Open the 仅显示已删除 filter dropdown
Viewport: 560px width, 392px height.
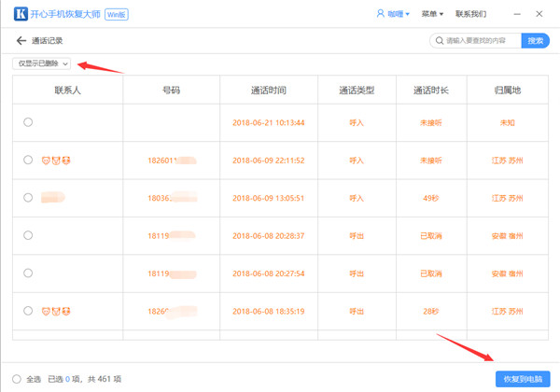pos(42,63)
